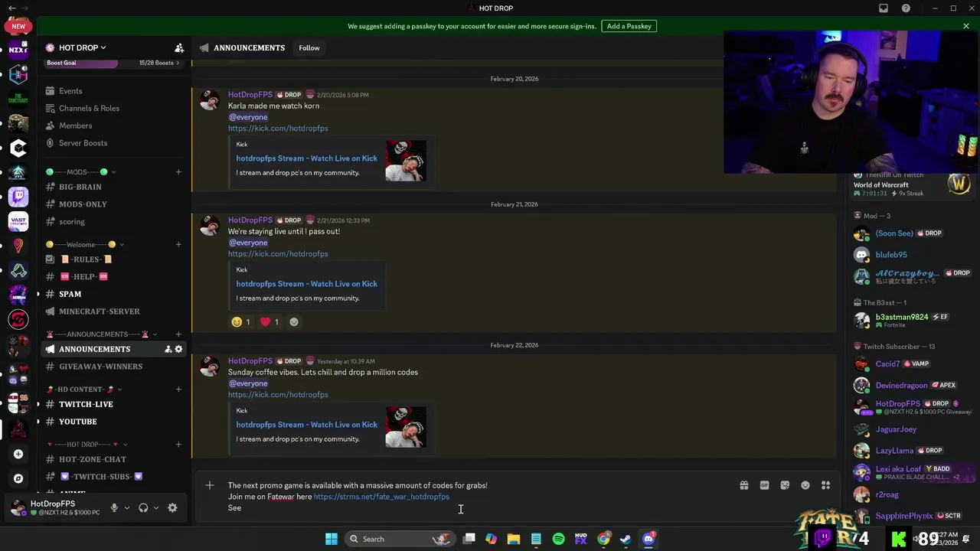The width and height of the screenshot is (980, 551).
Task: Open the help question mark icon
Action: [906, 8]
